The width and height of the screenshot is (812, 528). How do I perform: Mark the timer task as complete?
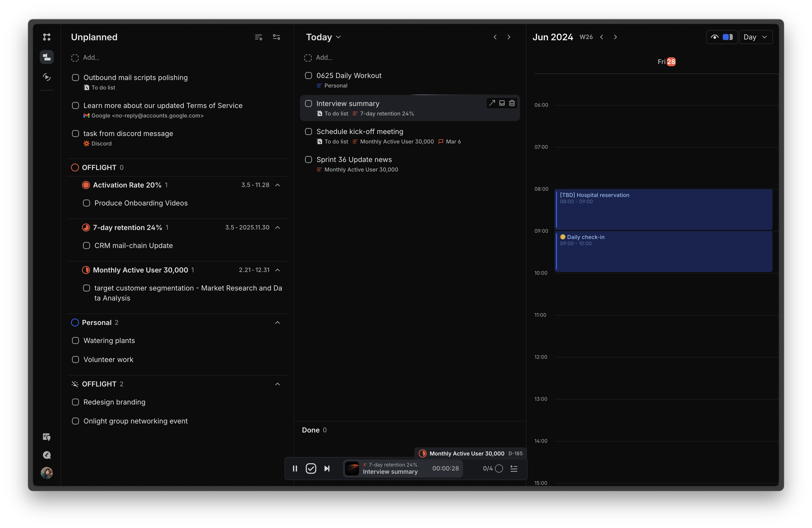pos(311,468)
